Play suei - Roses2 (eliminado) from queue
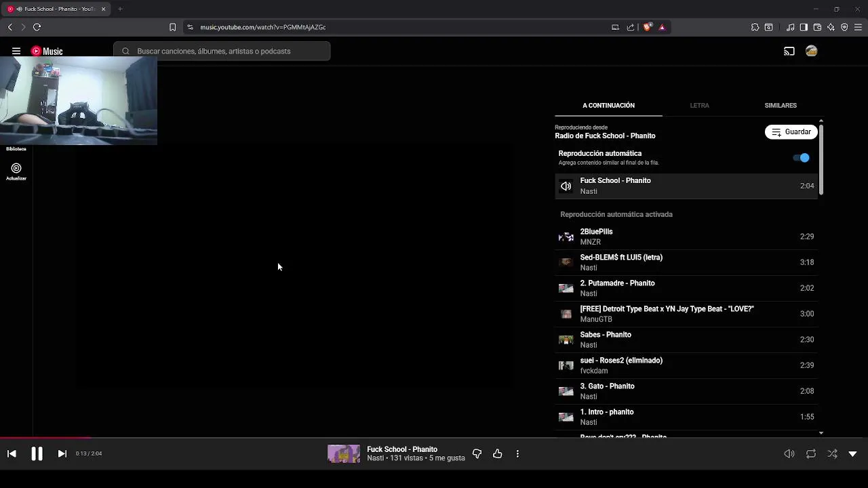This screenshot has width=868, height=488. [x=686, y=365]
